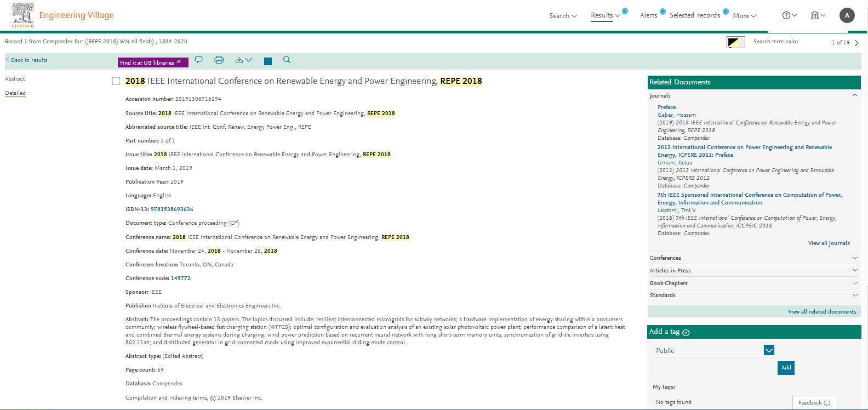The width and height of the screenshot is (868, 410).
Task: Print this record using the printer icon
Action: [x=219, y=60]
